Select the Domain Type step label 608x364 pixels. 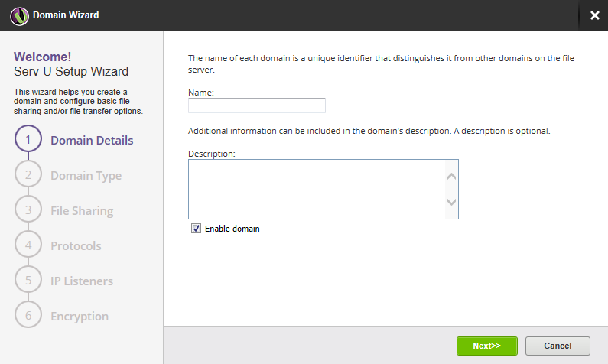coord(86,176)
